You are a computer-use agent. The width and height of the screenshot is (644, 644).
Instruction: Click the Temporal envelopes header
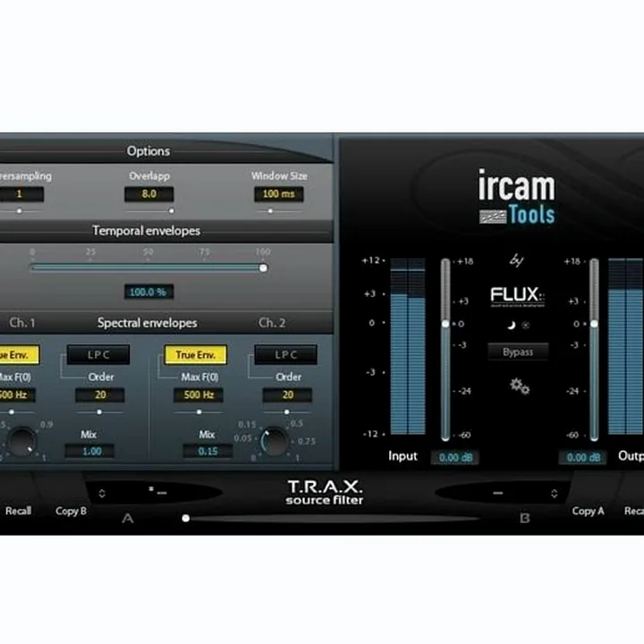146,231
